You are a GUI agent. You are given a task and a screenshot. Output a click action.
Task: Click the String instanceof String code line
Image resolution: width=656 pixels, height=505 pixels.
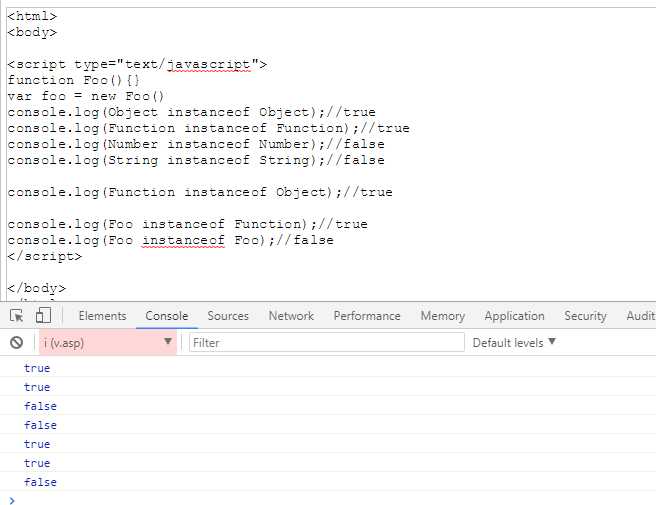point(196,160)
